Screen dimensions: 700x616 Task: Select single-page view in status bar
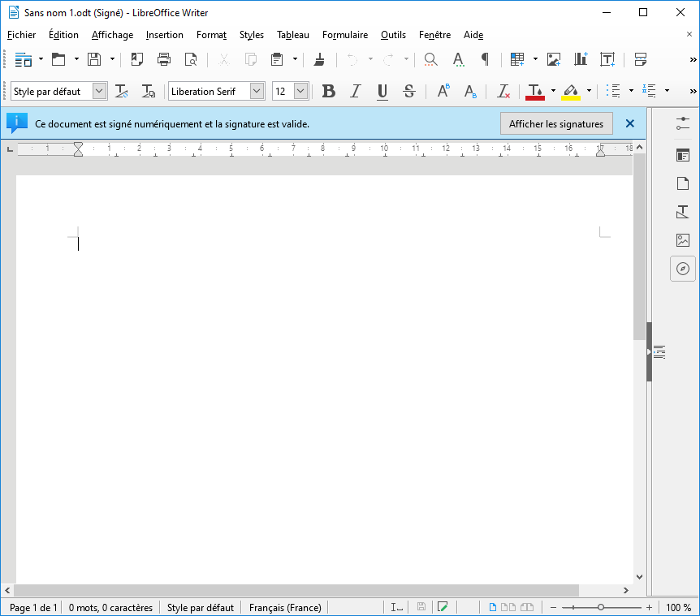(x=493, y=607)
